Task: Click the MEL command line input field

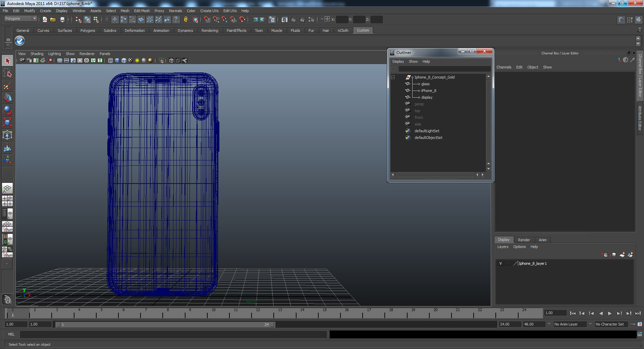Action: tap(173, 334)
